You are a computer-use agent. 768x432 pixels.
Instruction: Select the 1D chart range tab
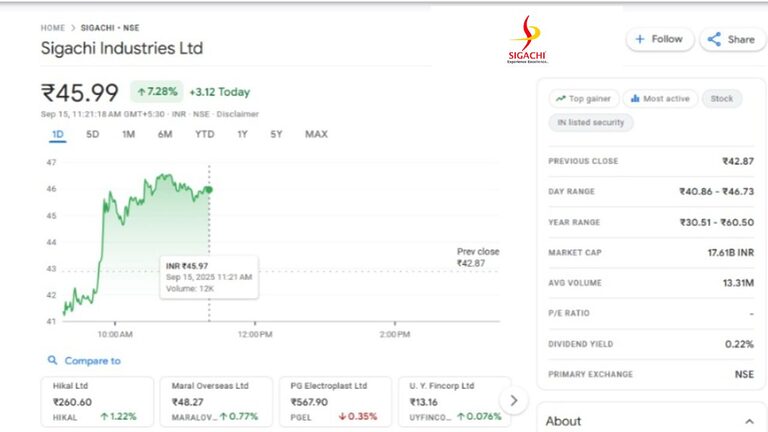58,134
